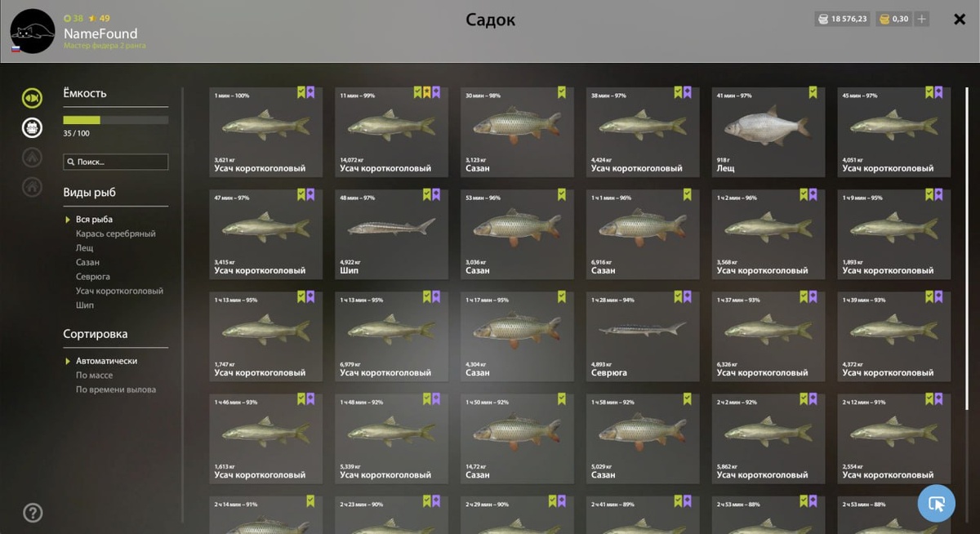Click the fish search field
This screenshot has height=534, width=980.
116,162
